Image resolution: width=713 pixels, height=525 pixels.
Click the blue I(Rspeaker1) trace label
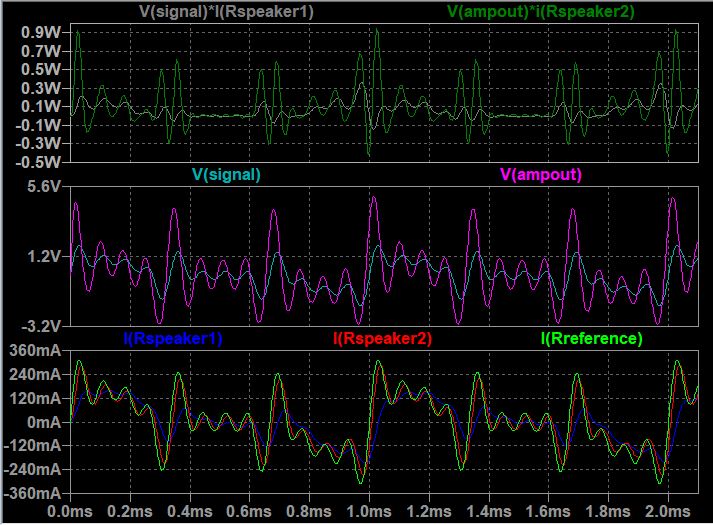[173, 338]
